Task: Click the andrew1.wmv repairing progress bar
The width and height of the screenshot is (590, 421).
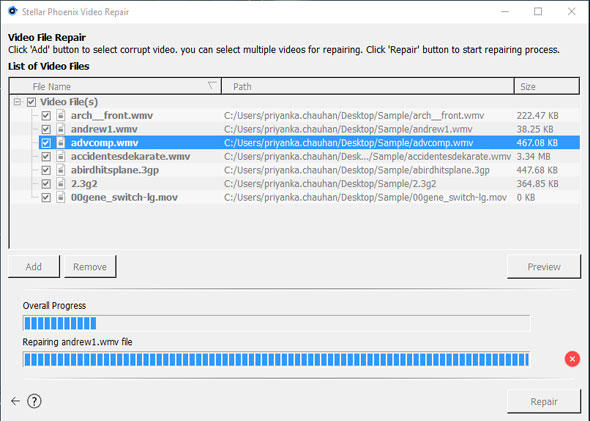Action: point(276,359)
